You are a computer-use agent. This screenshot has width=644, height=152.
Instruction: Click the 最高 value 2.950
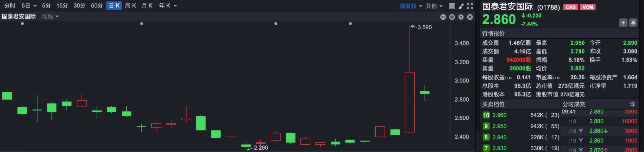[x=578, y=43]
